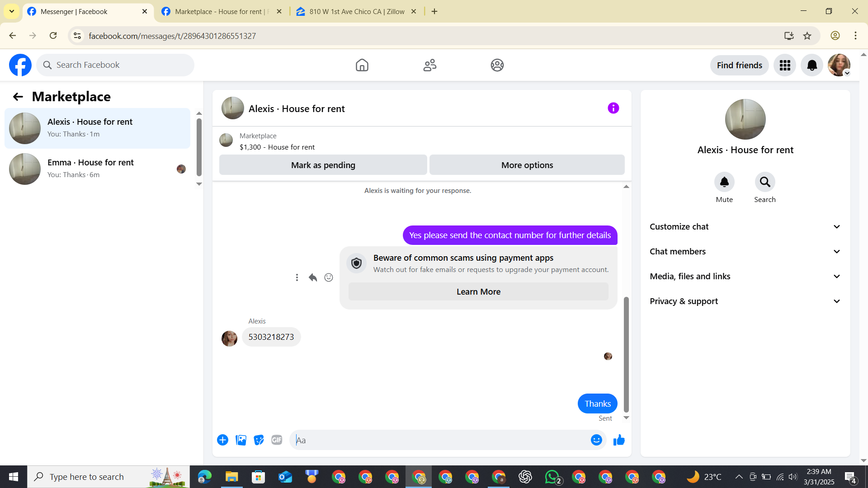Show hidden system tray icons
This screenshot has height=488, width=868.
point(739,477)
